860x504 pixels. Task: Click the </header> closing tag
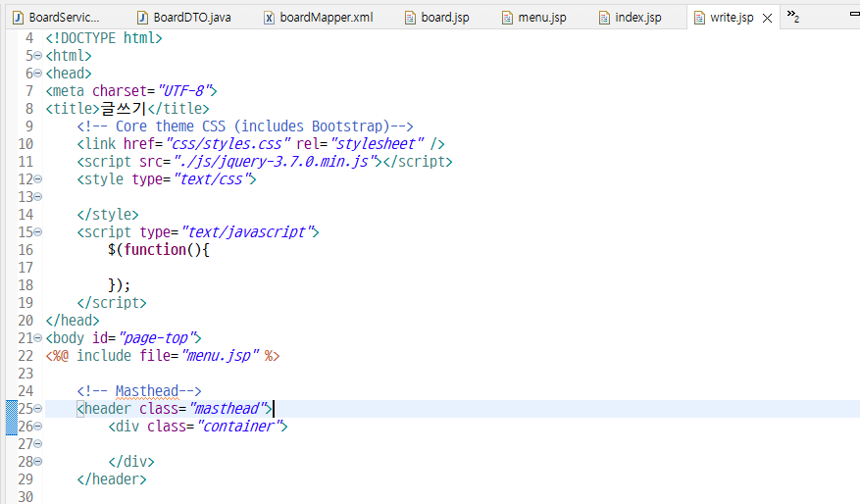pyautogui.click(x=112, y=479)
